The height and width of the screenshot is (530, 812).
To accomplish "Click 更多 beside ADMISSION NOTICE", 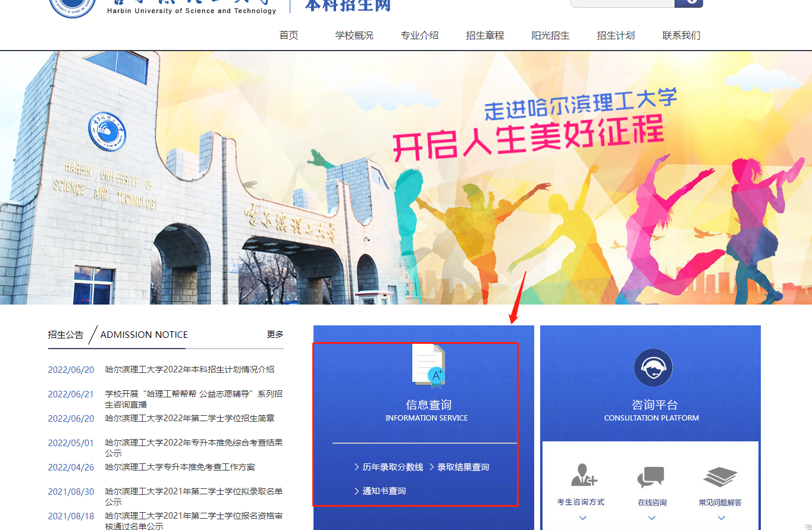I will tap(275, 334).
